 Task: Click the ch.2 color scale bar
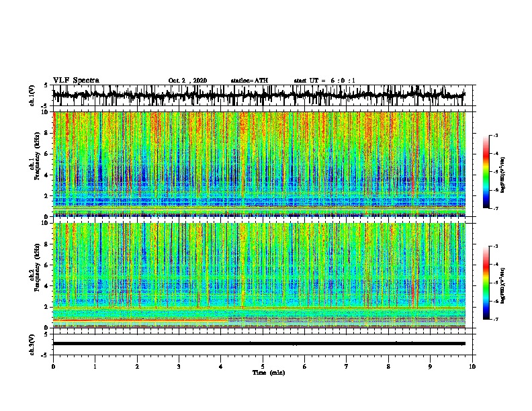pyautogui.click(x=486, y=283)
